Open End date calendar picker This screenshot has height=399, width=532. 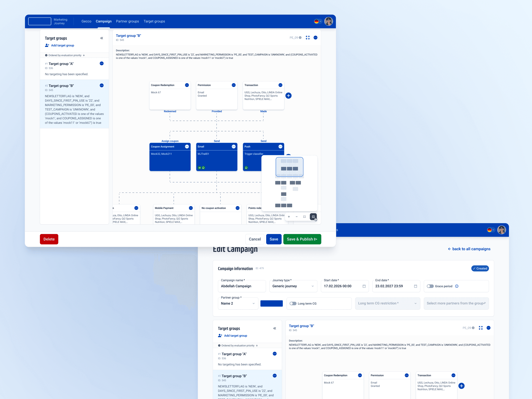[x=415, y=286]
